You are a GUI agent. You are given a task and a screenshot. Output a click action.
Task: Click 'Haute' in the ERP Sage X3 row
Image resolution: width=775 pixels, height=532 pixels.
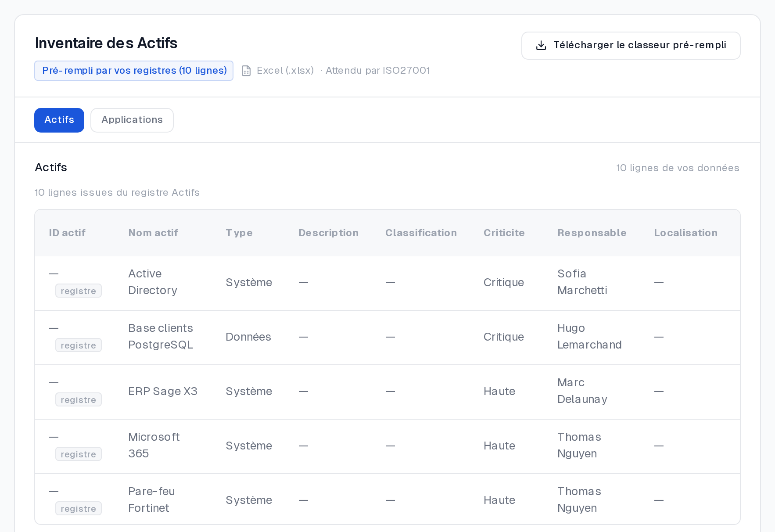[x=499, y=391]
